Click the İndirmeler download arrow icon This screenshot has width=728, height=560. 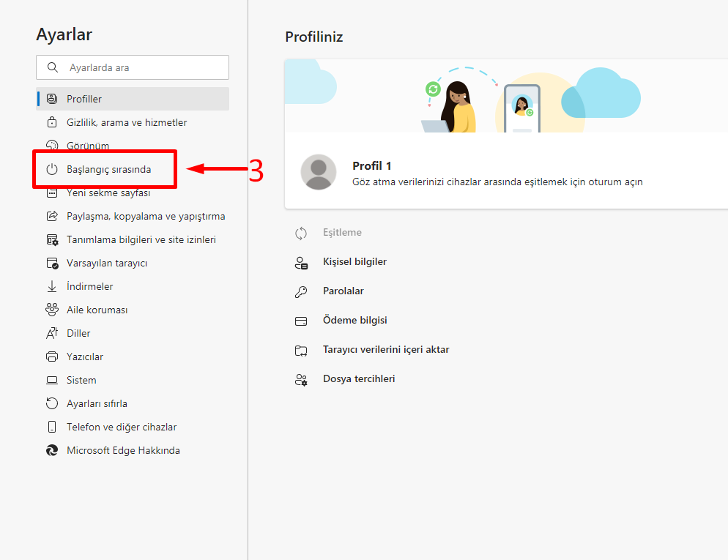pyautogui.click(x=52, y=286)
